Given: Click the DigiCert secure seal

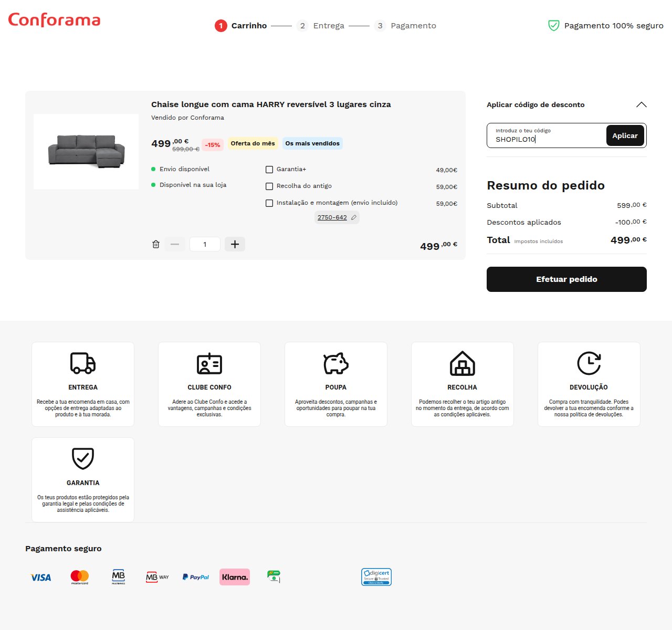Looking at the screenshot, I should pos(376,577).
